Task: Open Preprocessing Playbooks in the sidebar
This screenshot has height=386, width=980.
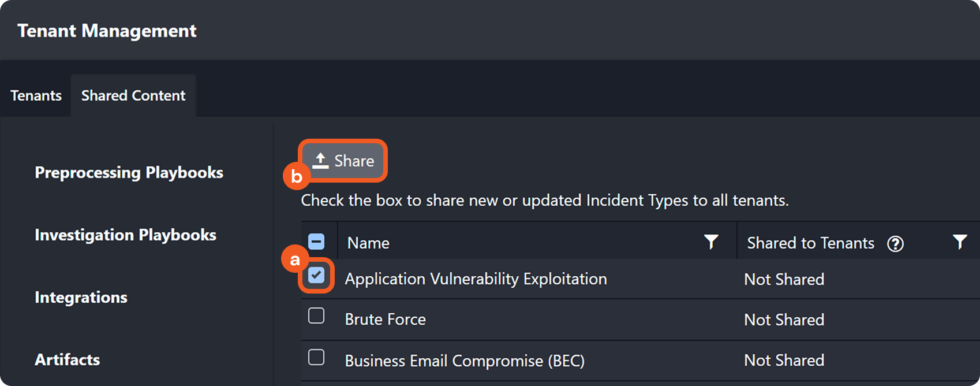Action: (x=129, y=173)
